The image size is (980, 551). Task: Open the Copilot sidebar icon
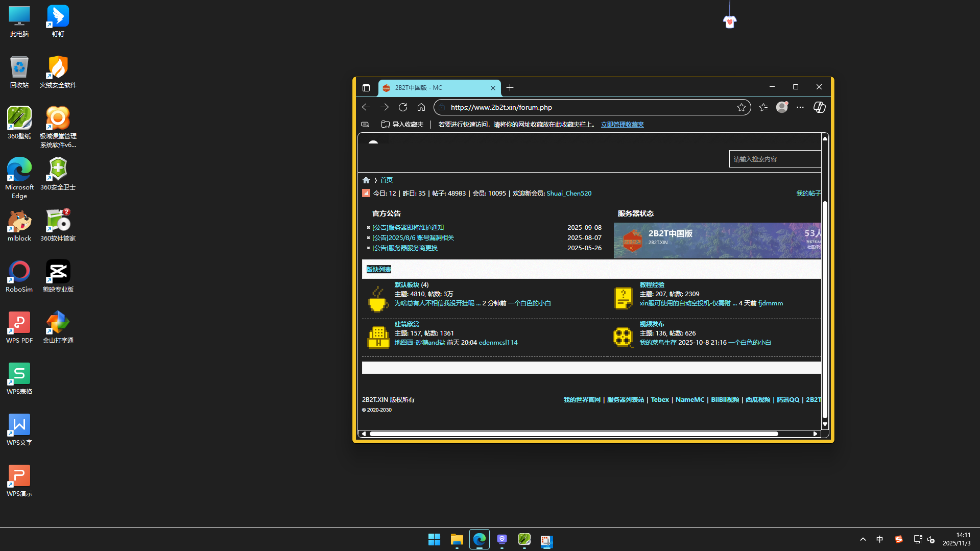[x=819, y=107]
